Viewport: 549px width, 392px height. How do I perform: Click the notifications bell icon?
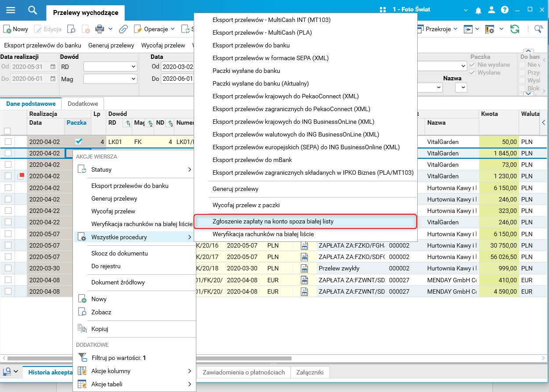[x=478, y=10]
